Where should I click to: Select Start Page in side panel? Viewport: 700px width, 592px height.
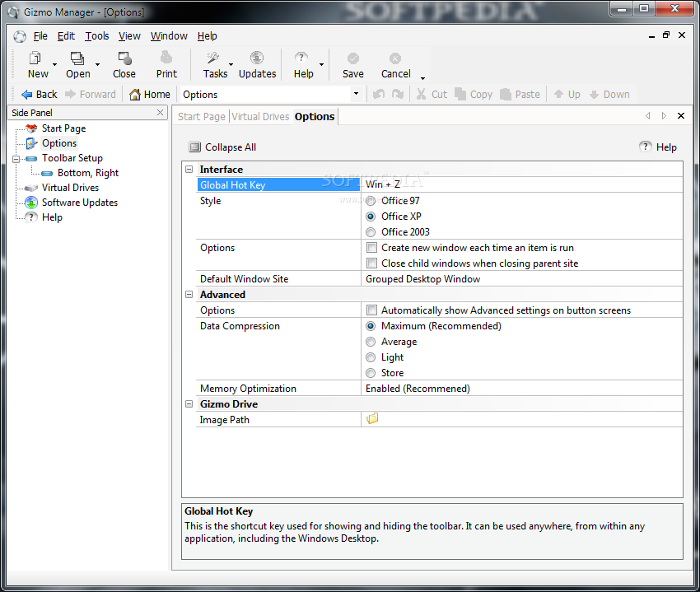63,128
